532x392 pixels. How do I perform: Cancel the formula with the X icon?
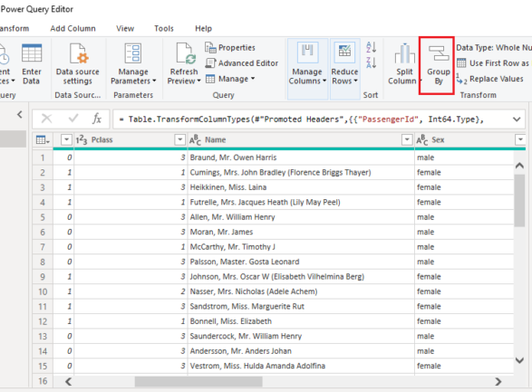(x=46, y=119)
